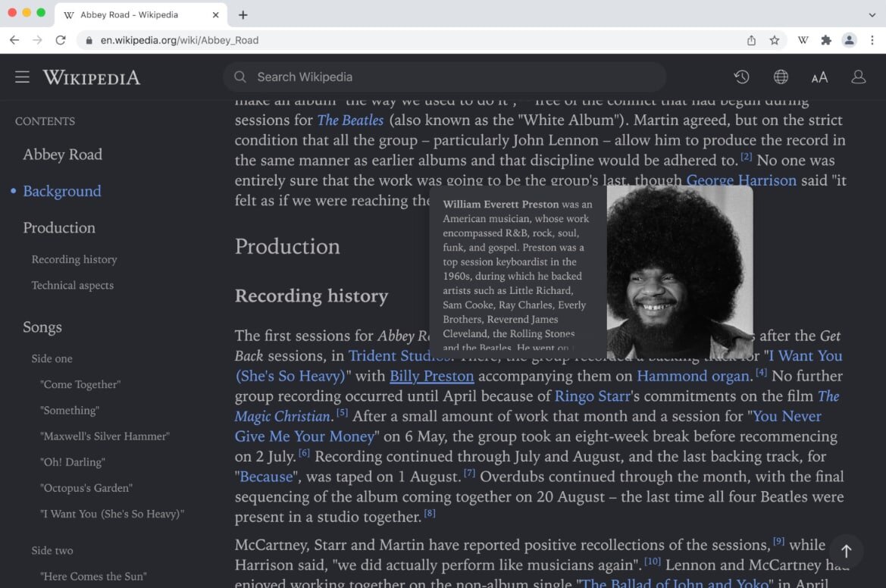
Task: Jump to Background in contents
Action: point(62,191)
